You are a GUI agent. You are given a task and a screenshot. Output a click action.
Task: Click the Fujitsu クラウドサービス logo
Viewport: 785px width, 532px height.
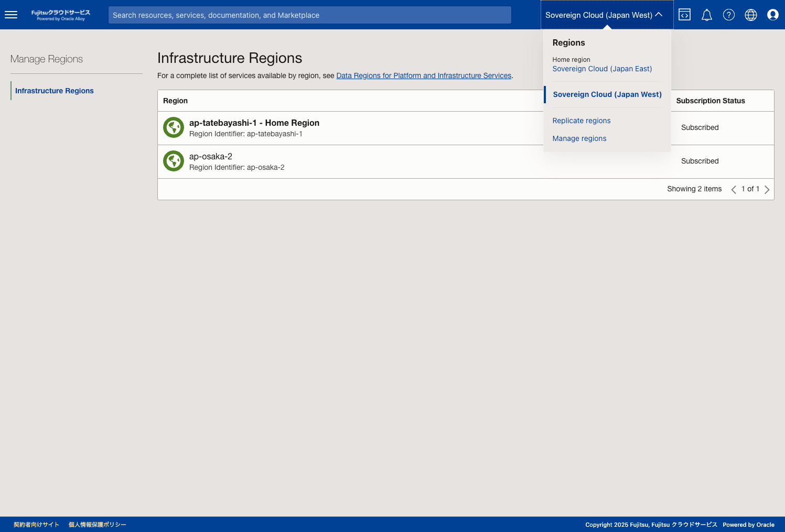click(60, 15)
